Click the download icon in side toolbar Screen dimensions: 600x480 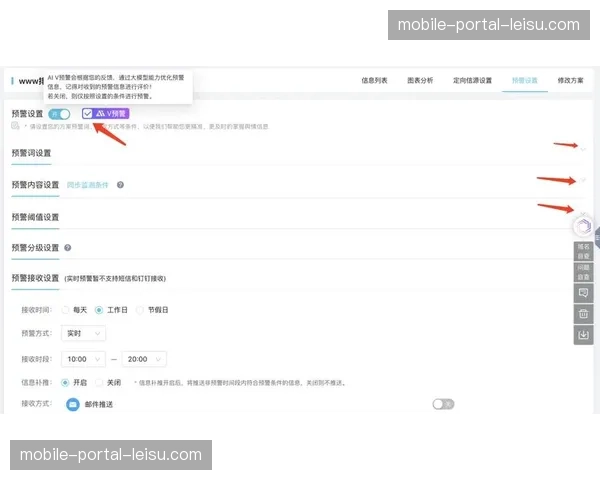[x=583, y=335]
